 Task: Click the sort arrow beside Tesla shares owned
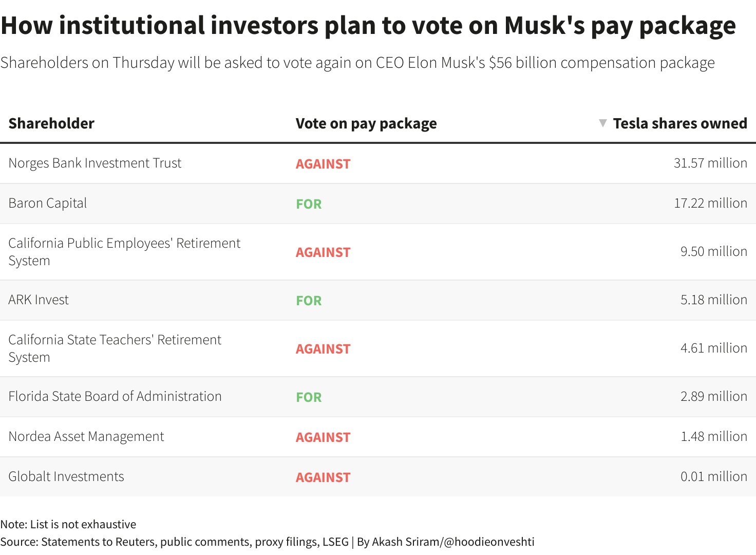point(603,123)
